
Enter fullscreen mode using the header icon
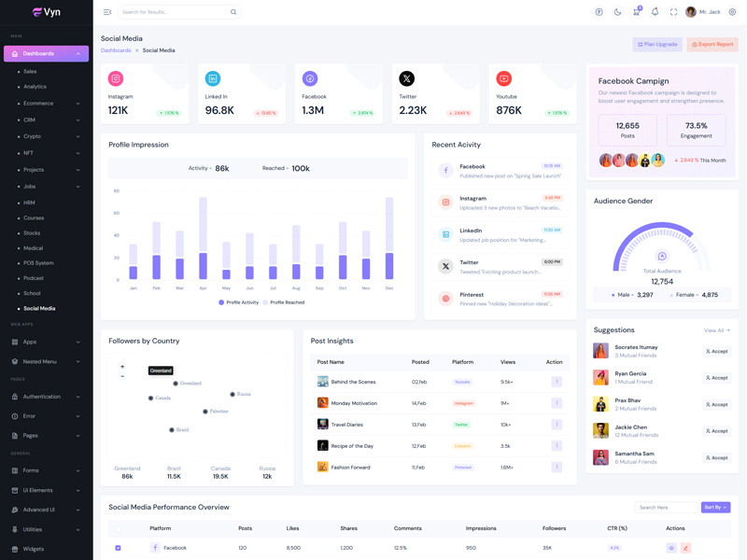click(x=673, y=12)
